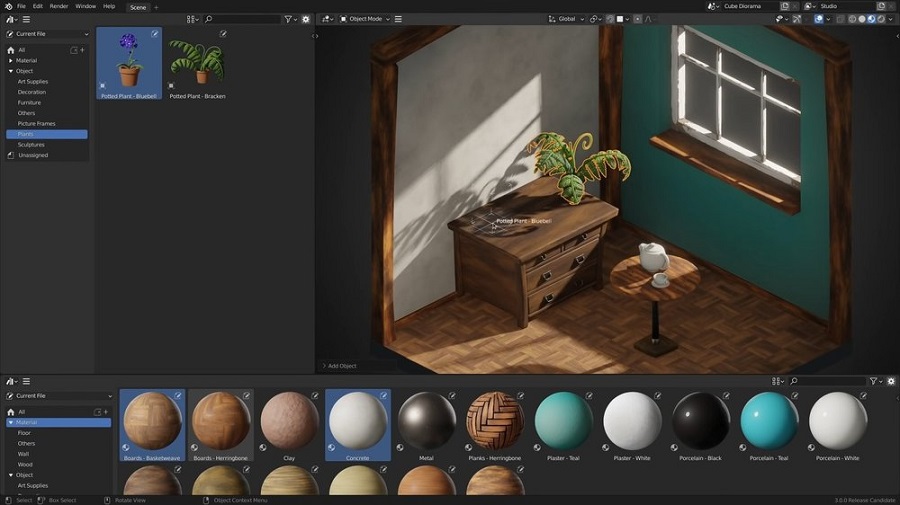The width and height of the screenshot is (900, 505).
Task: Click the Blender logo icon
Action: pyautogui.click(x=7, y=6)
